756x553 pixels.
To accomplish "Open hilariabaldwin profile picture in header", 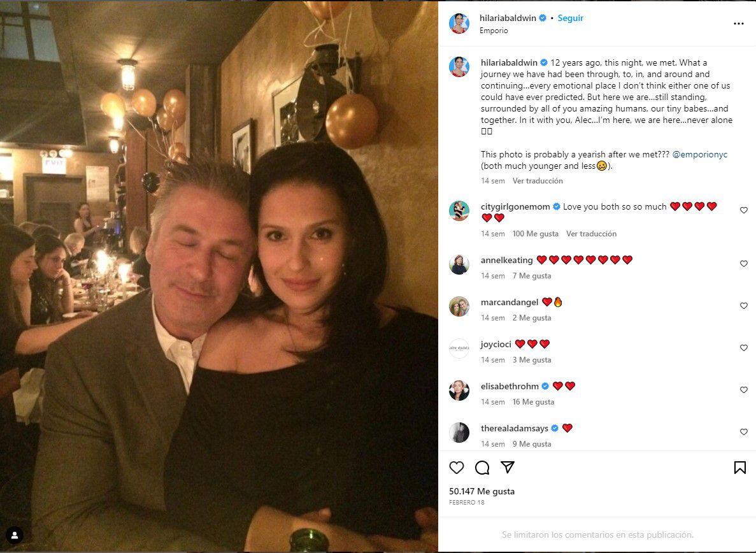I will pos(459,24).
